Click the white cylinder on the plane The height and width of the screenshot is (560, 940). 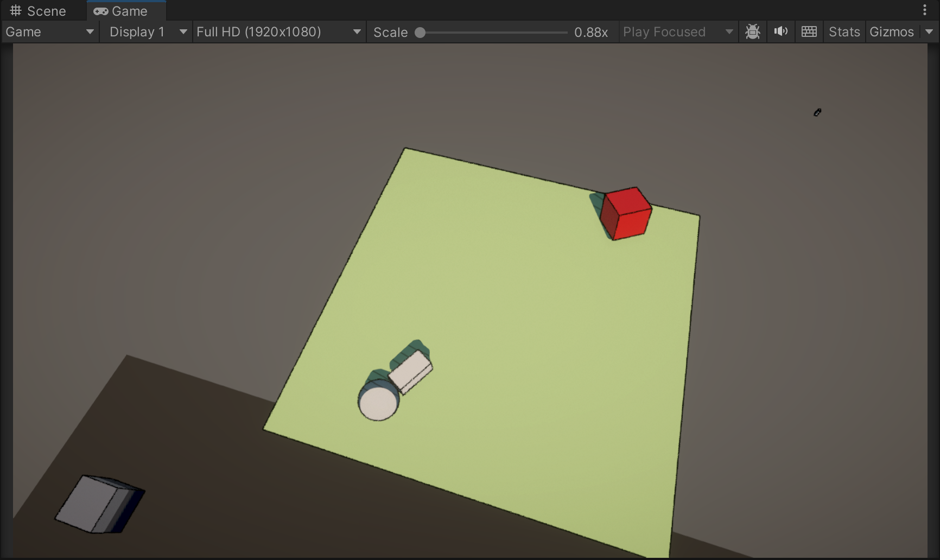pos(378,403)
